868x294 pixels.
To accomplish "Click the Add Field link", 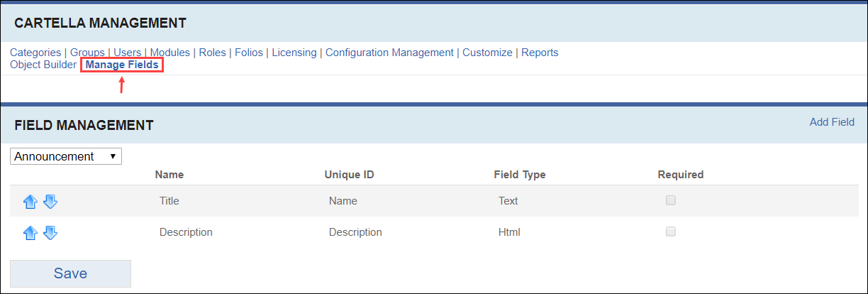I will pyautogui.click(x=832, y=122).
